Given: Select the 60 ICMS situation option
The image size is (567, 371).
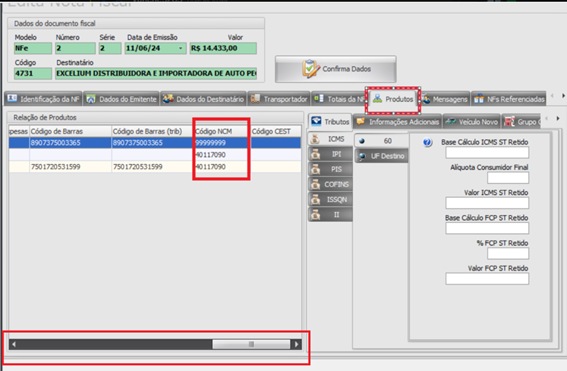Looking at the screenshot, I should (x=381, y=141).
